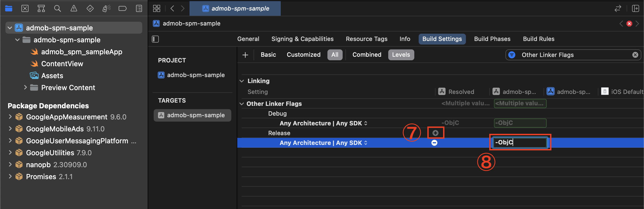Show the Test navigator diamond icon
Viewport: 644px width, 209px height.
pos(90,8)
